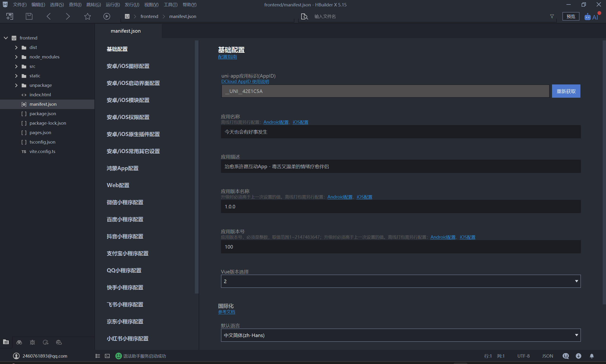Open the 编辑(E) menu
This screenshot has height=364, width=606.
(38, 5)
